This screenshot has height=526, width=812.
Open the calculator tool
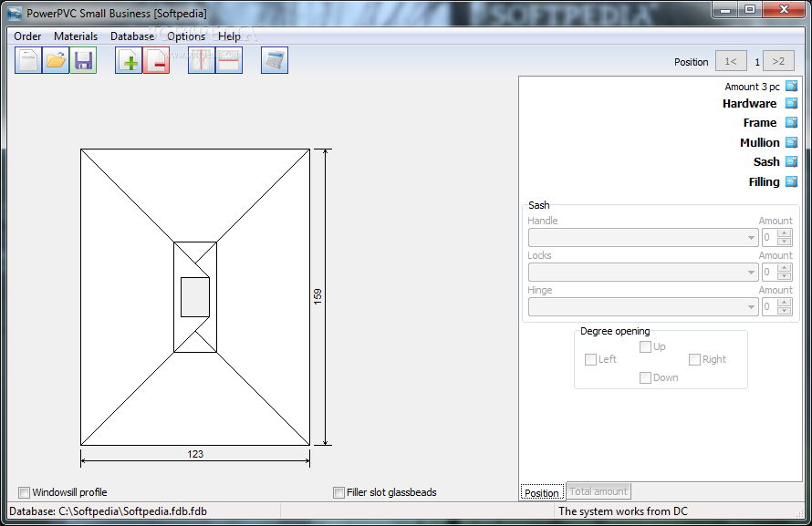(275, 60)
